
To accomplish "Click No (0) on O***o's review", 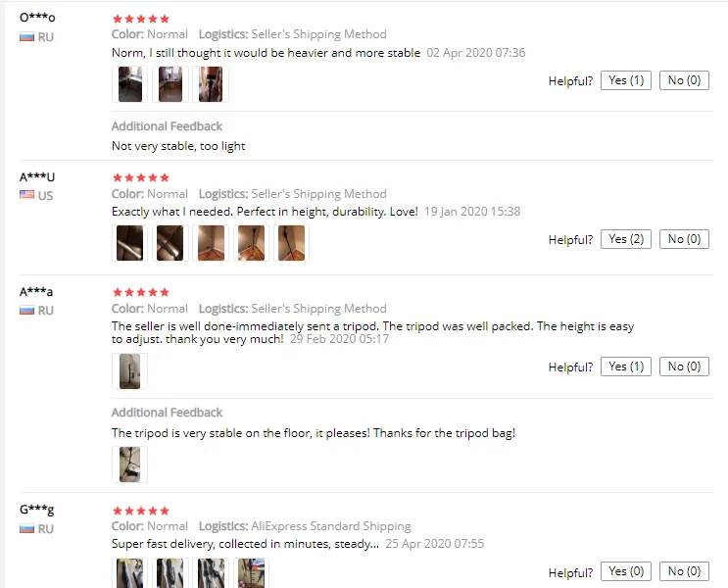I will click(684, 80).
